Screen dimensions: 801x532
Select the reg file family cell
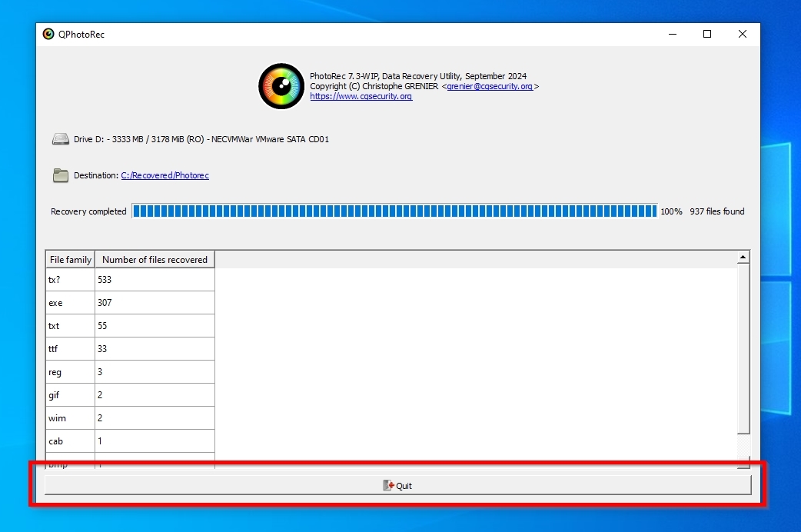point(70,371)
